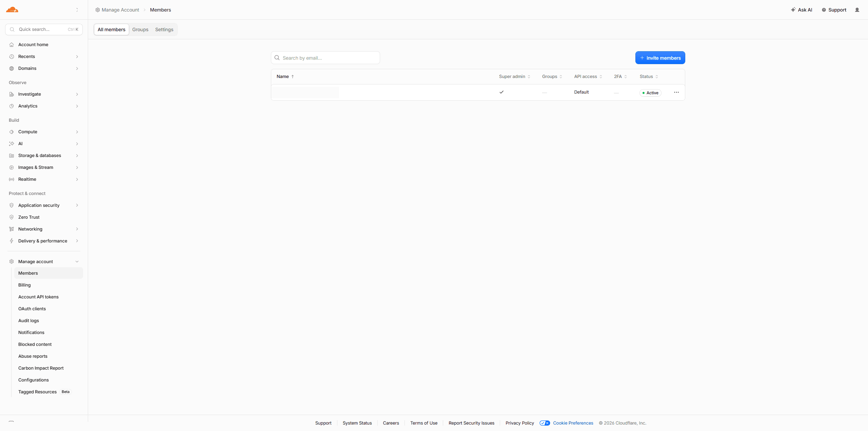Viewport: 868px width, 431px height.
Task: Click the Compute diamond icon
Action: coord(12,132)
